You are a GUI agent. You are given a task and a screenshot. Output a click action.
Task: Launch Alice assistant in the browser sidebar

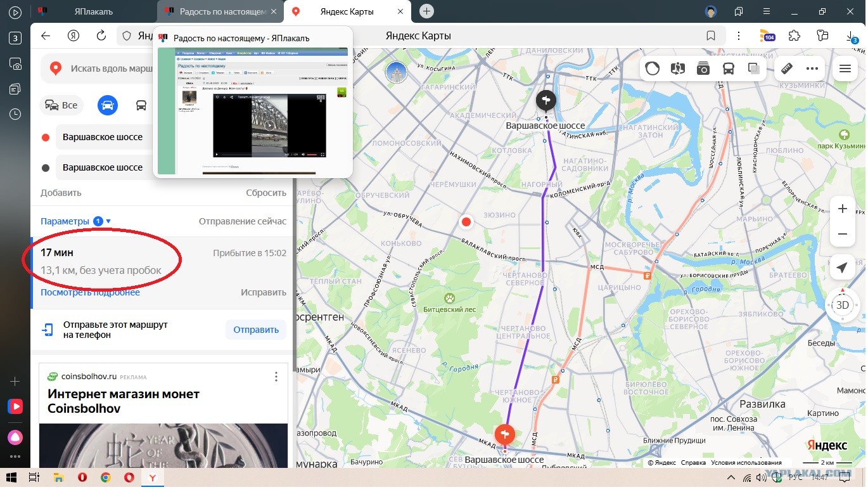(x=15, y=437)
